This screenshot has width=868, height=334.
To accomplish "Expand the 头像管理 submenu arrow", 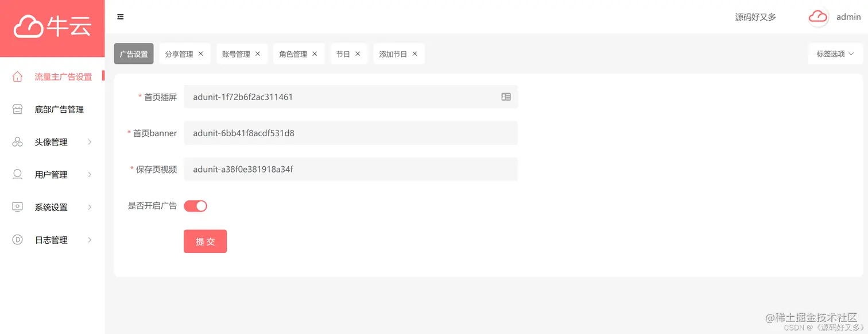I will pos(90,142).
